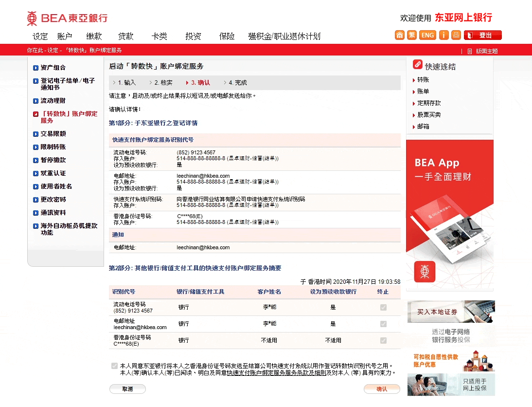532x407 pixels.
Task: Open the 强积金/职业退休计划 top menu
Action: [284, 37]
